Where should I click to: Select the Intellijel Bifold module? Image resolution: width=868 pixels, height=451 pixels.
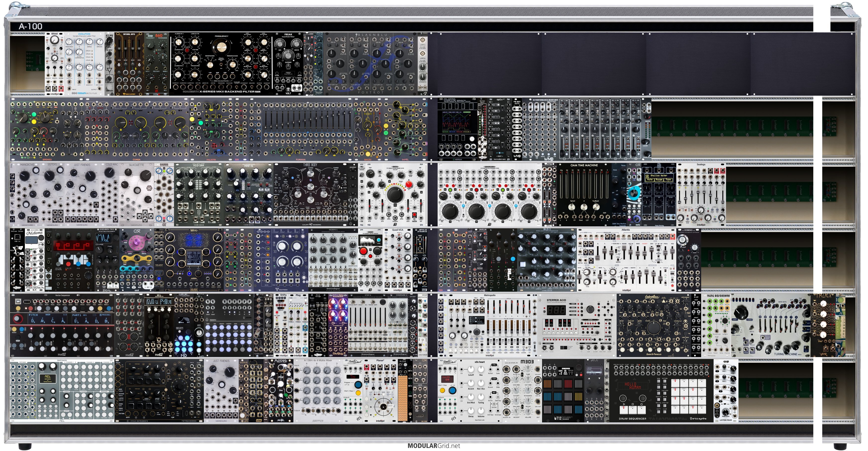tap(55, 64)
